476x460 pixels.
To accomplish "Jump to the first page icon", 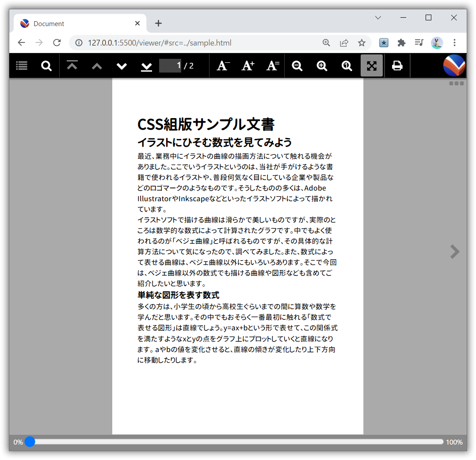I will (72, 65).
